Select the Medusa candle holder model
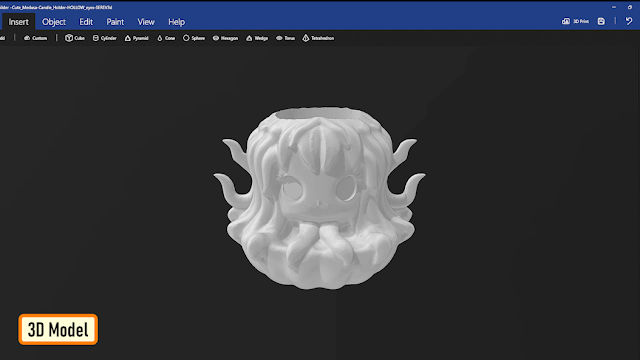 319,198
